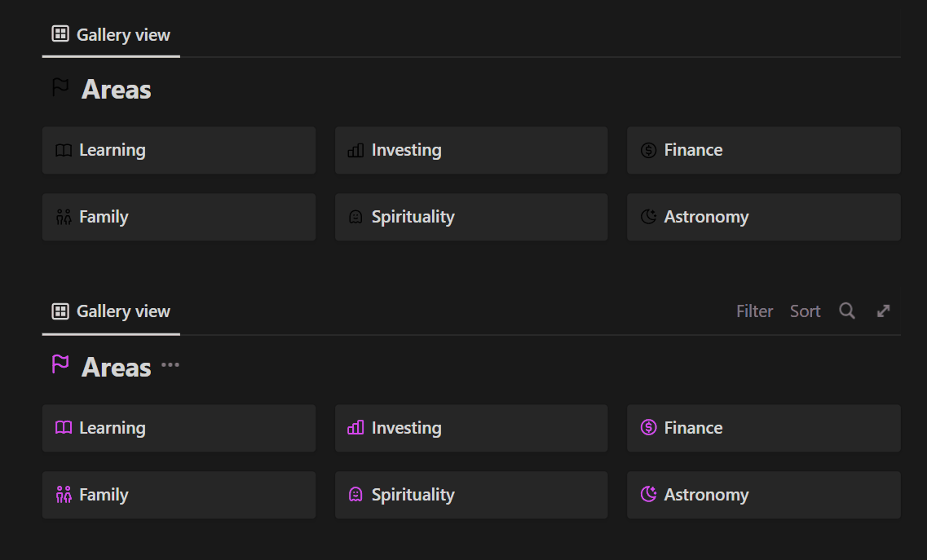
Task: Open the Sort options
Action: [x=805, y=311]
